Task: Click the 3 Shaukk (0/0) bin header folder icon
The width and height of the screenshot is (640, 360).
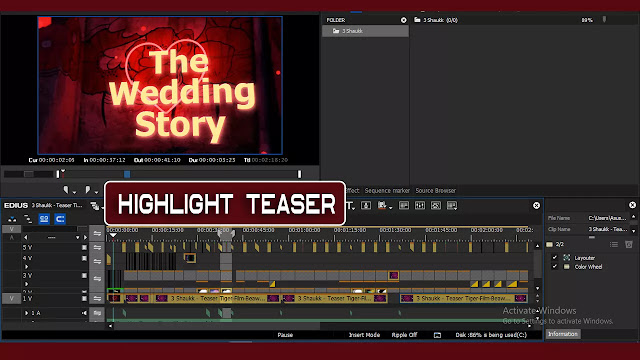Action: [x=417, y=20]
